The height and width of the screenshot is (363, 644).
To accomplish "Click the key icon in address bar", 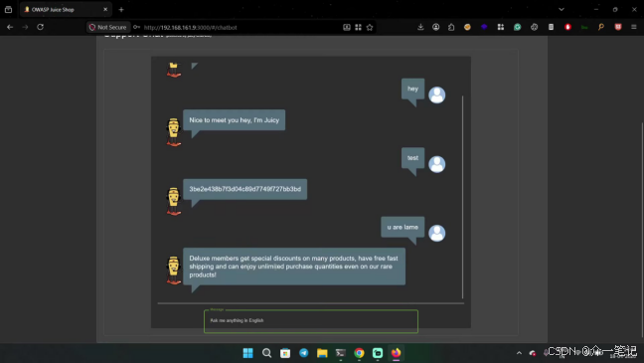I will [x=136, y=27].
